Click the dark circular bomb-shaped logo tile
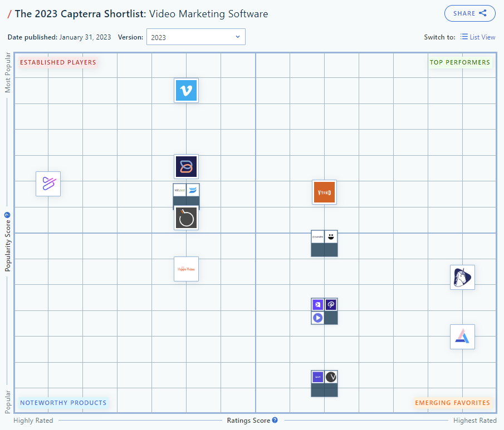 coord(186,218)
